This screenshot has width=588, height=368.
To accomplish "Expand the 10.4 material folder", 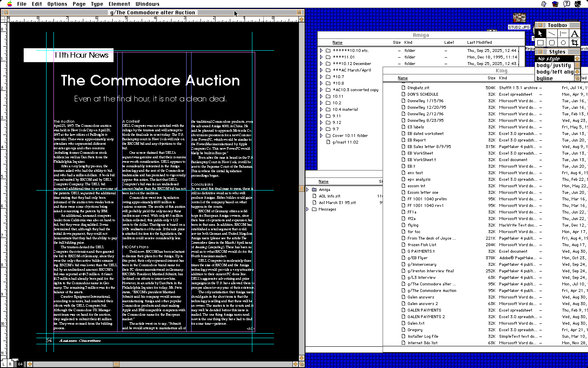I will (321, 110).
